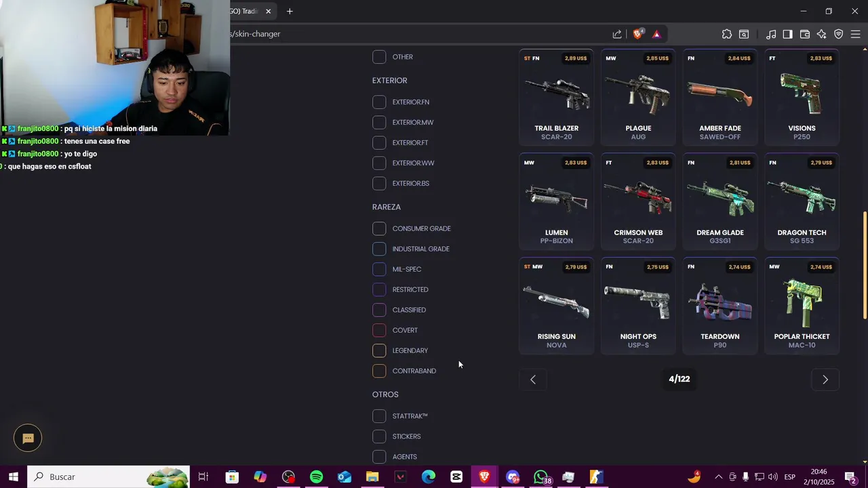Go to the next skins page arrow
Viewport: 868px width, 488px height.
pyautogui.click(x=825, y=380)
